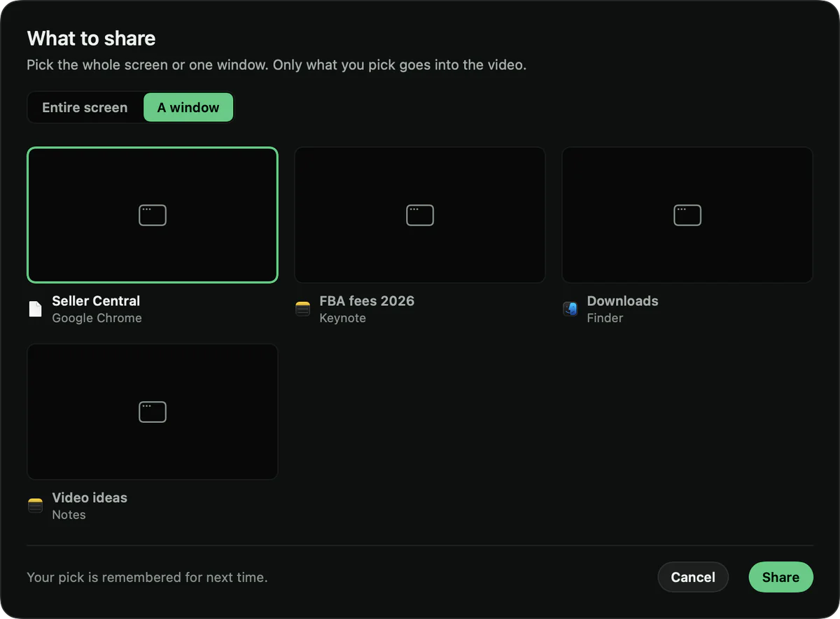This screenshot has height=619, width=840.
Task: Click the Notes app label
Action: click(69, 515)
